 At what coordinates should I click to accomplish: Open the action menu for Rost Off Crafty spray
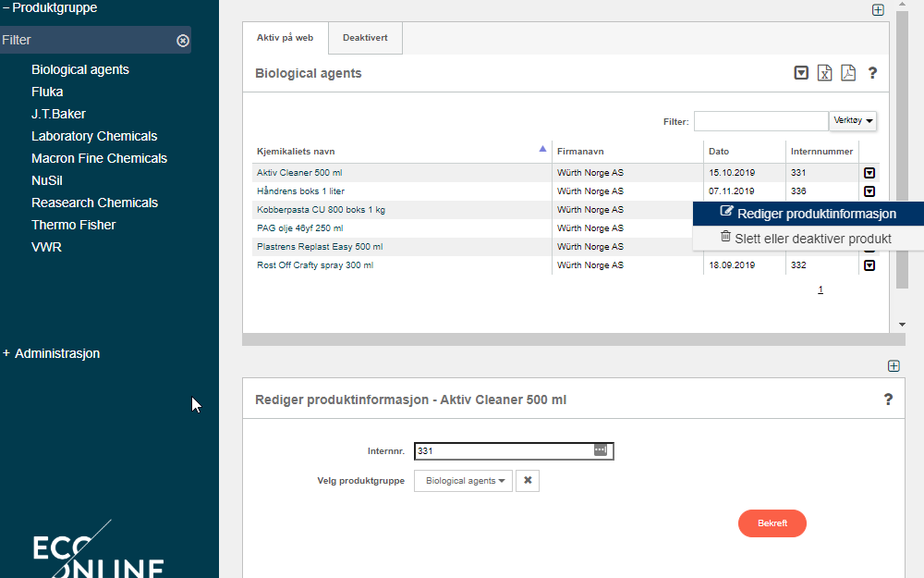pyautogui.click(x=869, y=265)
